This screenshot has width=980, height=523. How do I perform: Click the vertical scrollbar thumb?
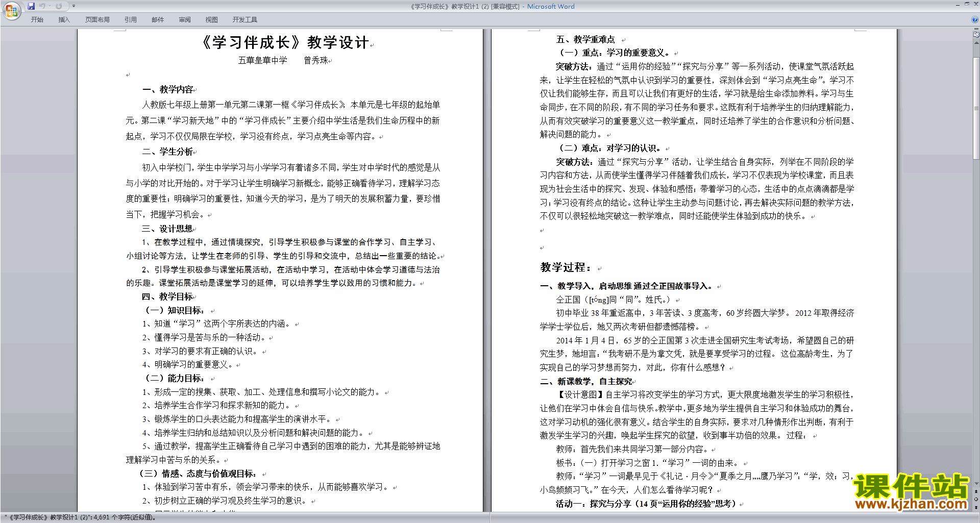point(976,108)
